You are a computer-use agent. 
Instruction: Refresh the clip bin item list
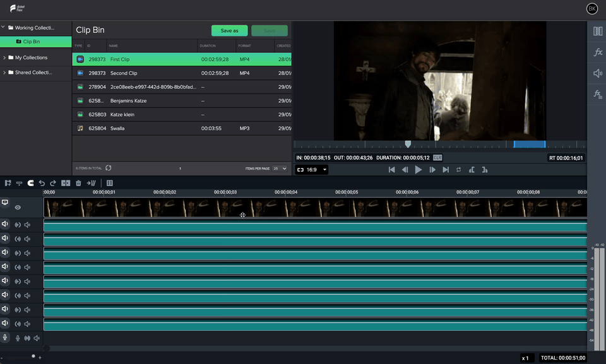click(109, 168)
